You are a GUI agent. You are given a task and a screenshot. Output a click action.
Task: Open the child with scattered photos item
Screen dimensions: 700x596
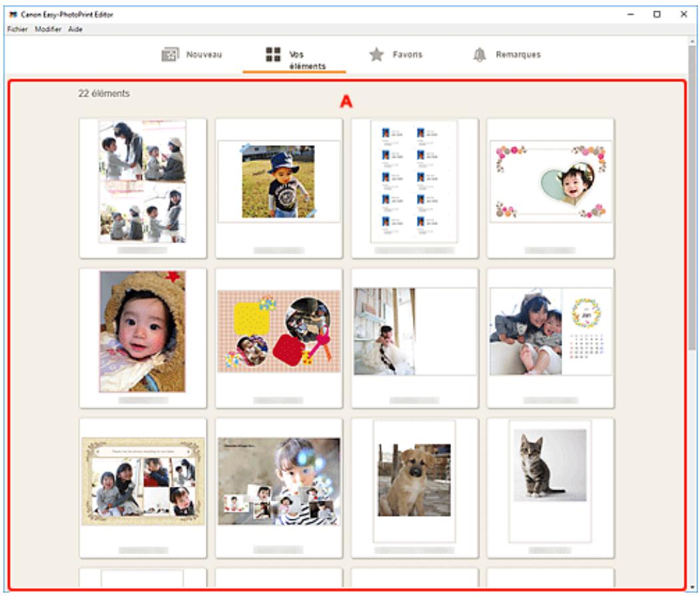tap(279, 488)
